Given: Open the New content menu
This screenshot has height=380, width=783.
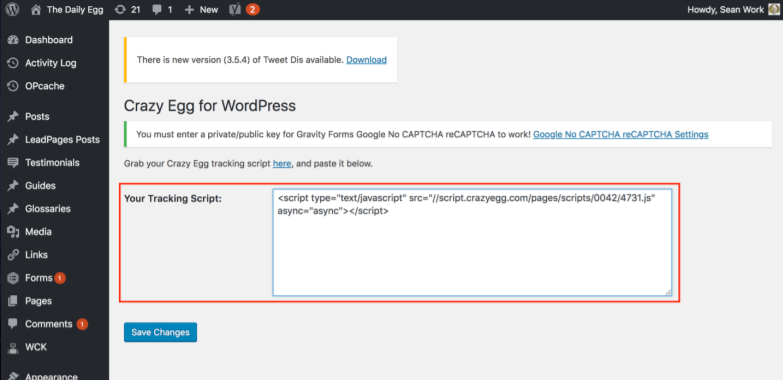Looking at the screenshot, I should coord(201,9).
